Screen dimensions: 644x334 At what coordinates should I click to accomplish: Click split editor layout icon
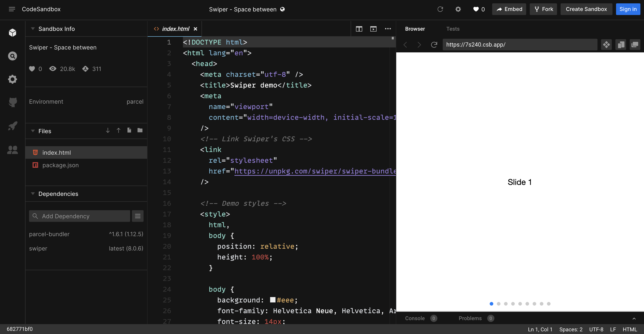pos(359,29)
